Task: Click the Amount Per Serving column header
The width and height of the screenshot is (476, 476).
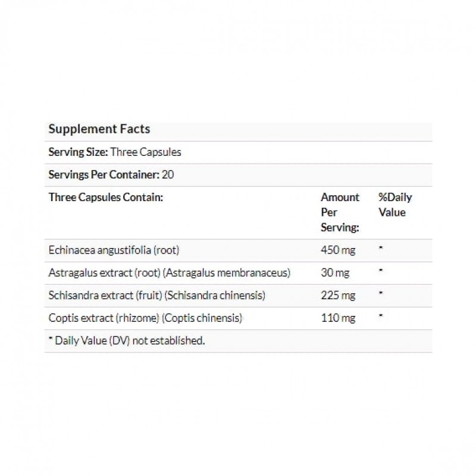Action: coord(340,212)
